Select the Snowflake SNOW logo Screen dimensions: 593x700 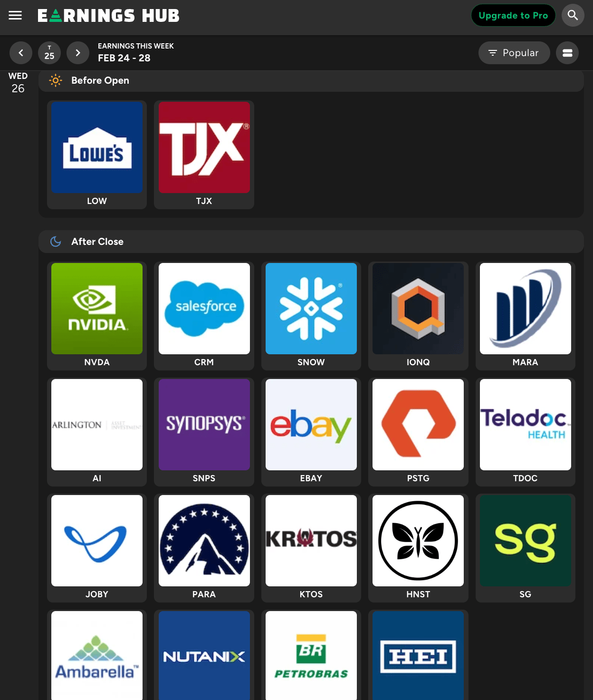pos(311,309)
